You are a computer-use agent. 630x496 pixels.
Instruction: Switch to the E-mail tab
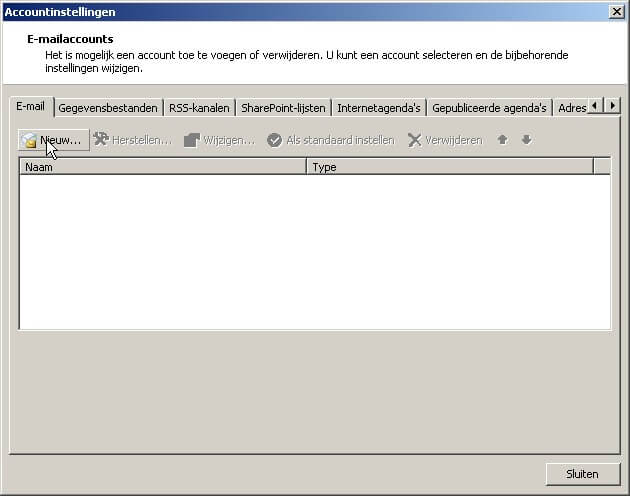pyautogui.click(x=31, y=107)
